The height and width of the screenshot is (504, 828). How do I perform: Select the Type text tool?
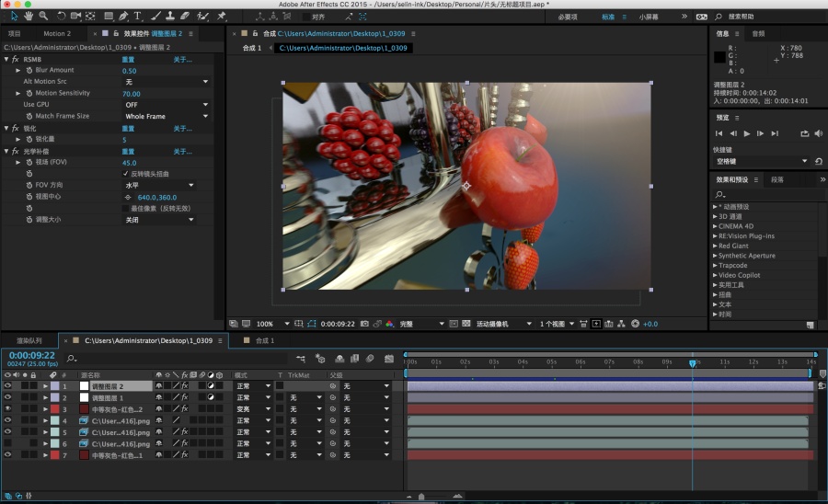(x=137, y=16)
